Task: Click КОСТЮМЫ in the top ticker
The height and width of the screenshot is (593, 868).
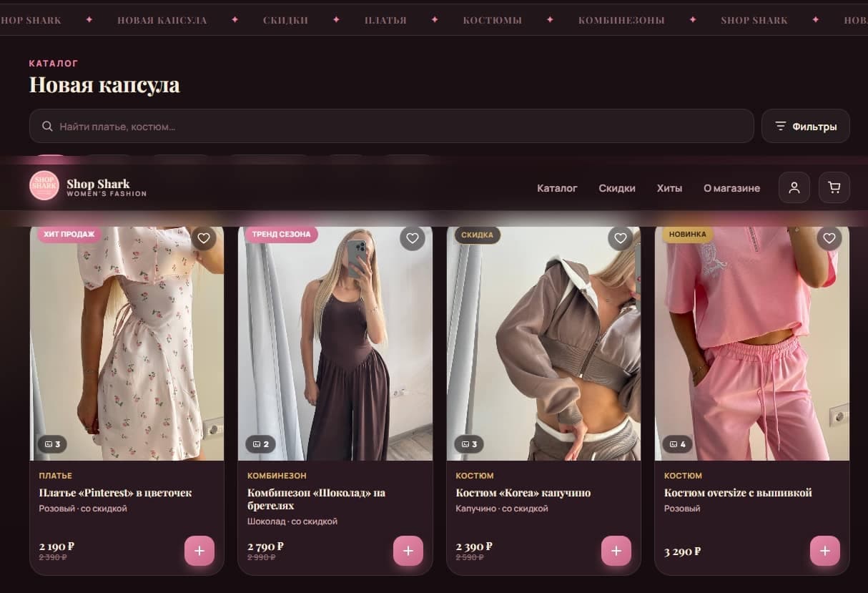Action: [x=492, y=20]
